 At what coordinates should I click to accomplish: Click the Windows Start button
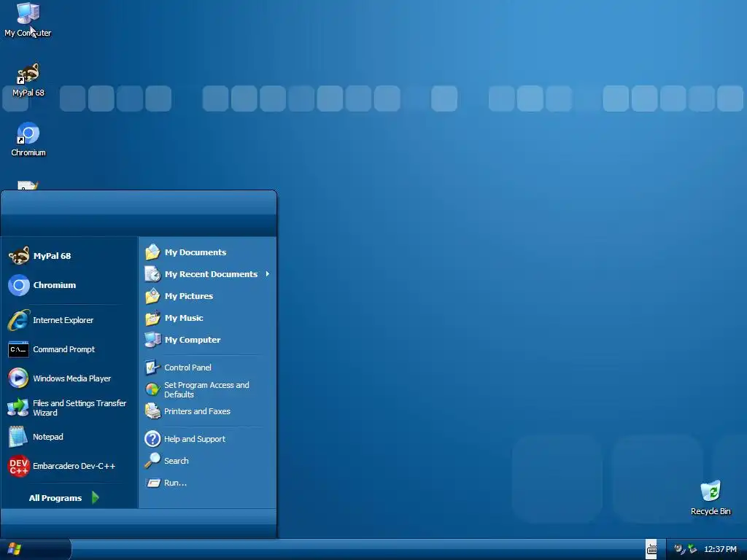point(35,550)
